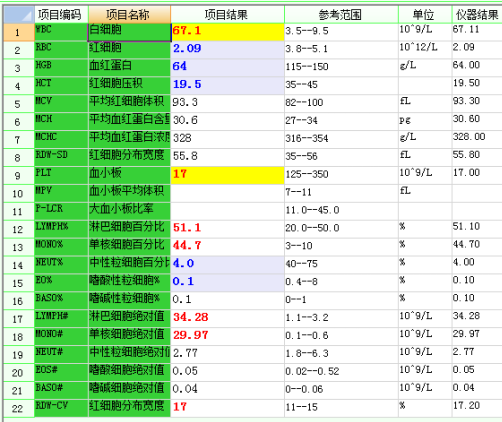Click the NEUT% code cell

click(x=61, y=265)
